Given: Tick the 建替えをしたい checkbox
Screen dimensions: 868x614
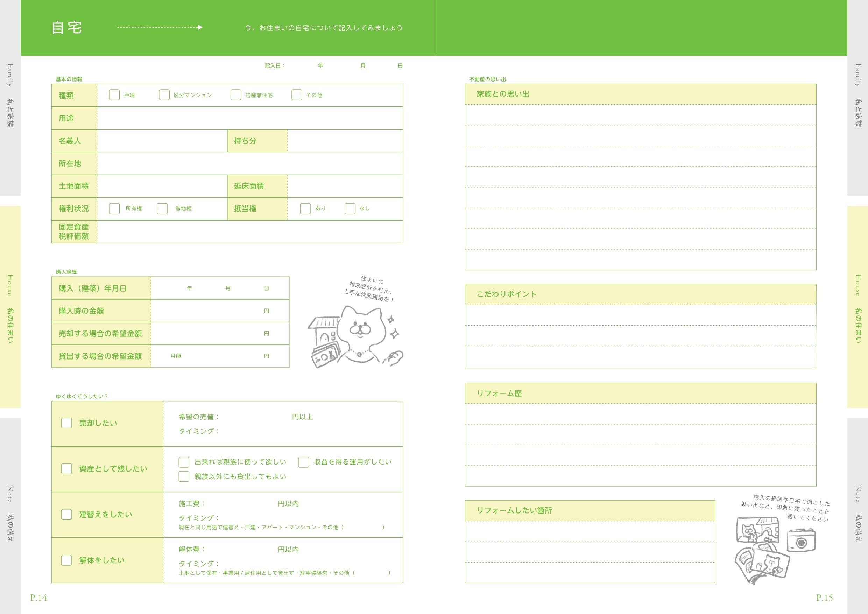Looking at the screenshot, I should (66, 515).
